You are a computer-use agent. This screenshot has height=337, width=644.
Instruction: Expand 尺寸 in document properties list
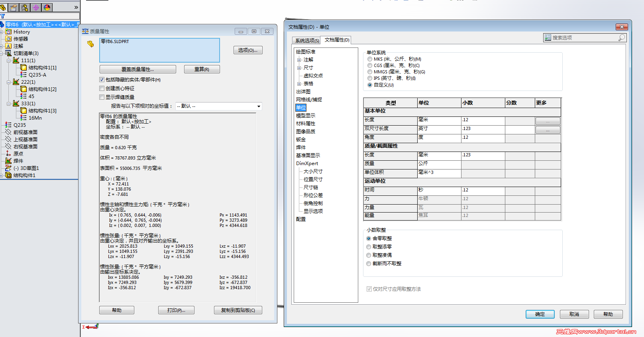pyautogui.click(x=299, y=68)
